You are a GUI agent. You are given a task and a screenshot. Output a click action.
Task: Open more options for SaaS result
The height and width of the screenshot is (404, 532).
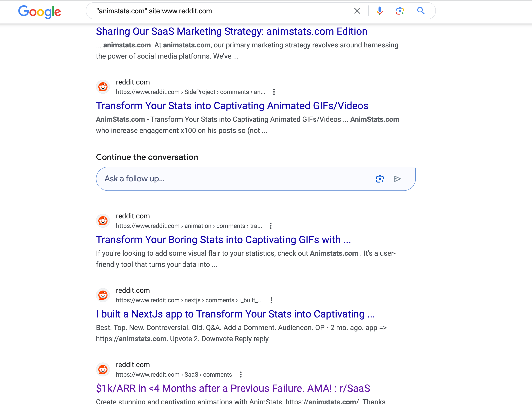[x=241, y=375]
